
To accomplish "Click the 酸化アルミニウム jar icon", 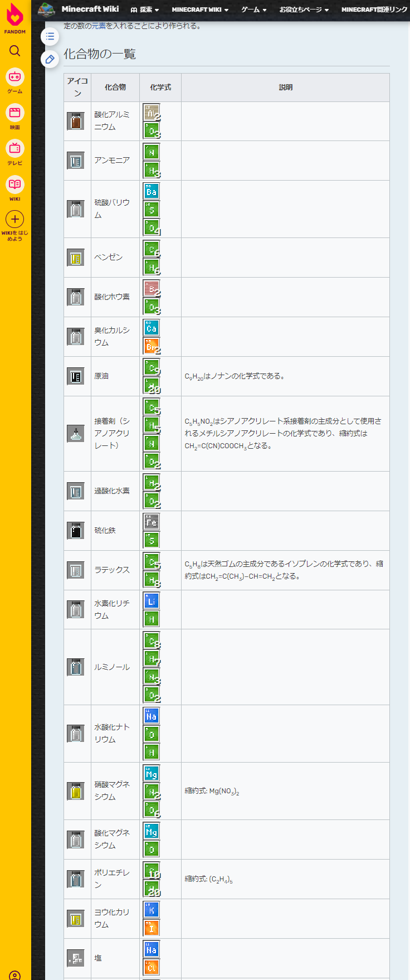I will point(76,121).
